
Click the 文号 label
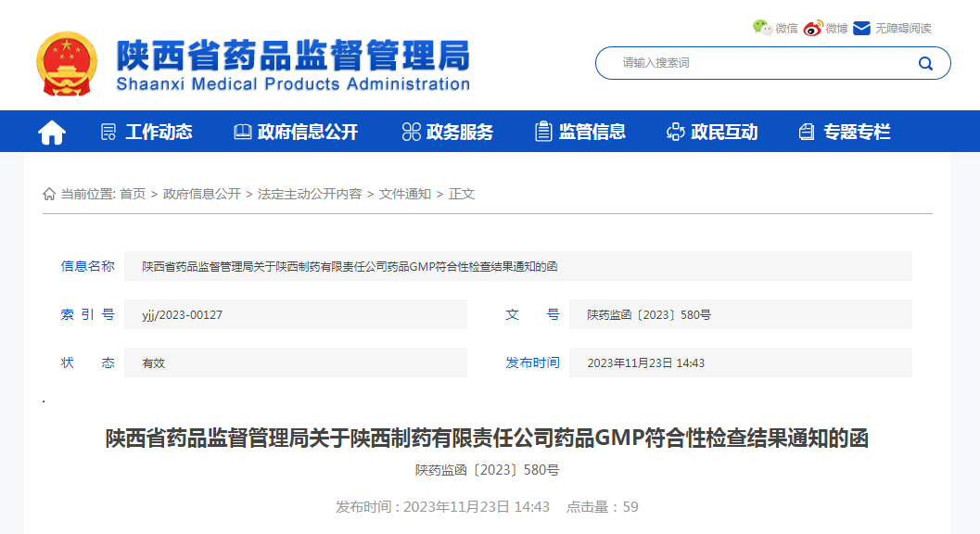pyautogui.click(x=532, y=314)
